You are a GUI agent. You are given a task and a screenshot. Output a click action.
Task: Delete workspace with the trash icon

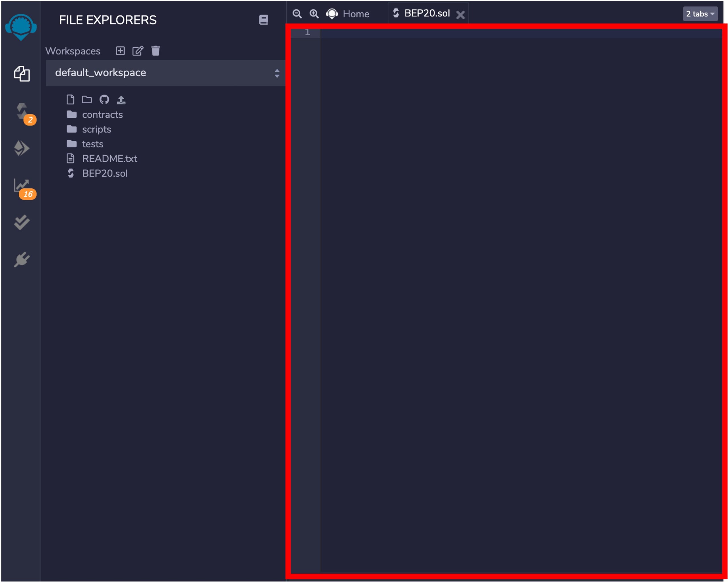(156, 51)
